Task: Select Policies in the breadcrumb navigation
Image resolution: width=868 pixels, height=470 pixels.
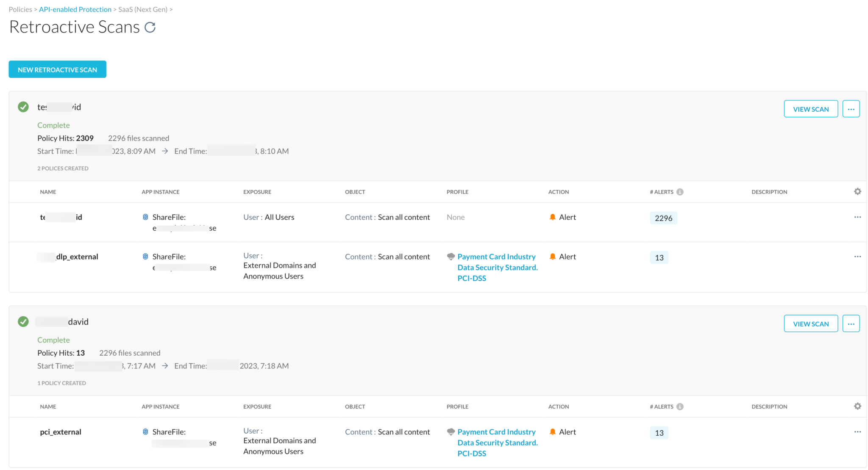Action: click(20, 9)
